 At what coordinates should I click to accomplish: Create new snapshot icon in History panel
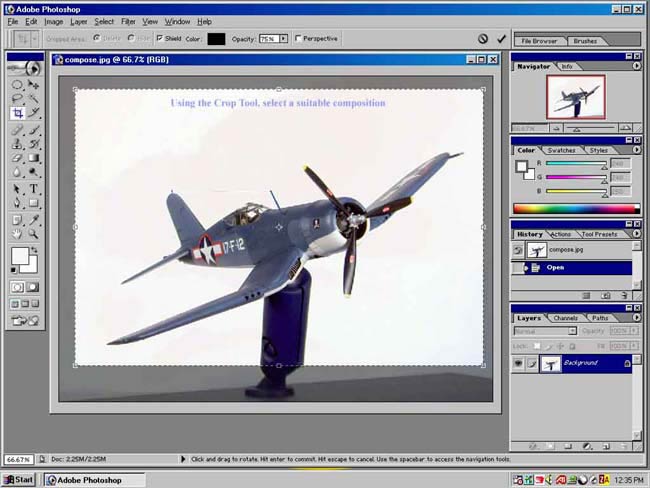tap(606, 296)
